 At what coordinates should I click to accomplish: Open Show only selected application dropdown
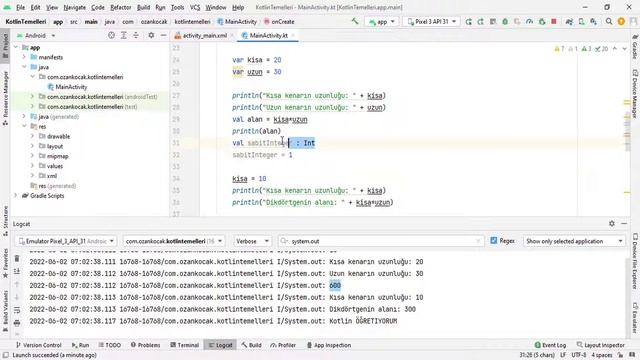click(574, 241)
